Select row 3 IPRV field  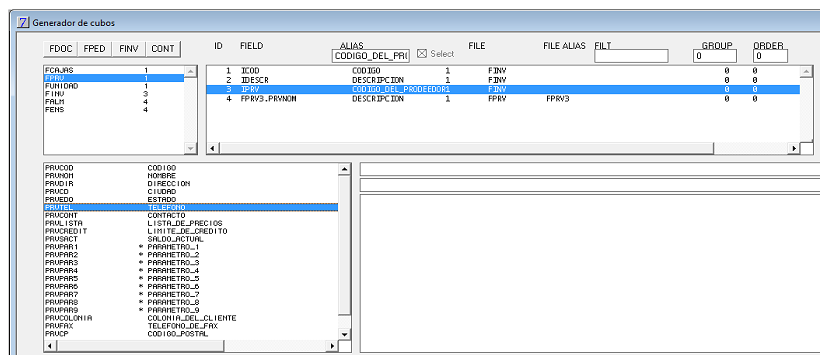pos(503,90)
